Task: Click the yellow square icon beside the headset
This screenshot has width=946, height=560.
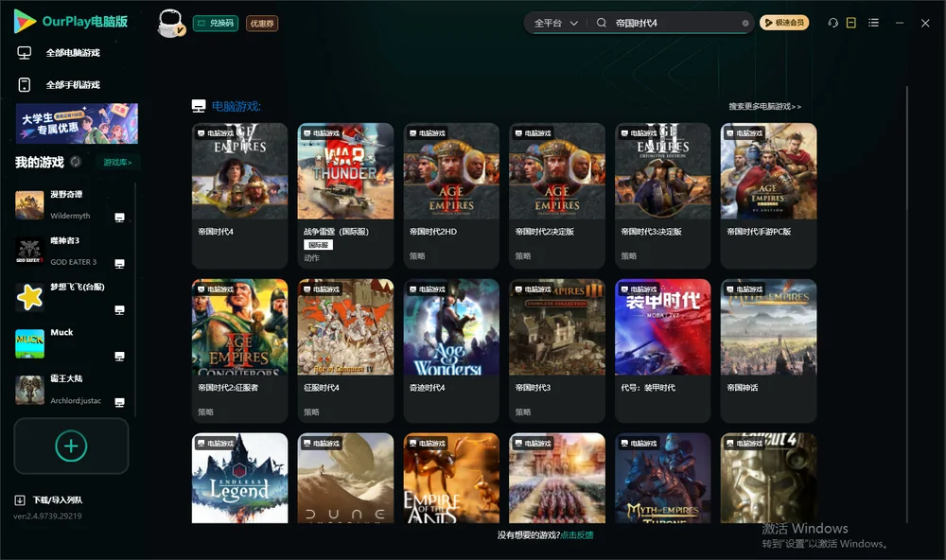Action: [x=851, y=23]
